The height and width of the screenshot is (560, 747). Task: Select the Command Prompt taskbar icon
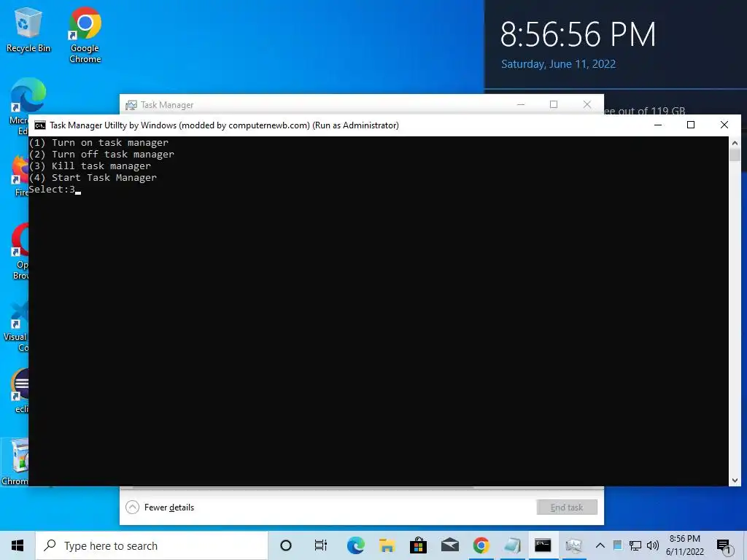pos(543,545)
